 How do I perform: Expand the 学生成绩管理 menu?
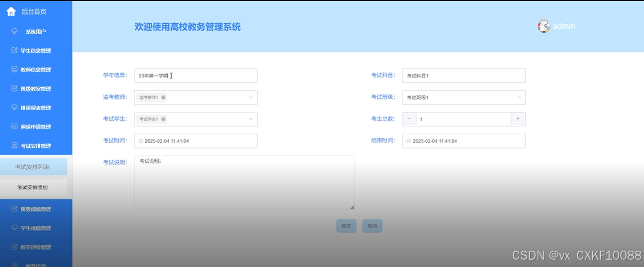pos(36,228)
